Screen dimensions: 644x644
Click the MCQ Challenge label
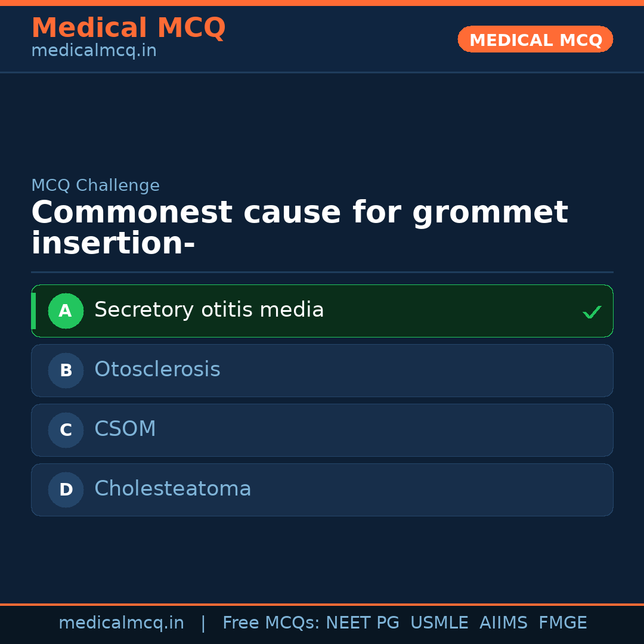coord(95,185)
